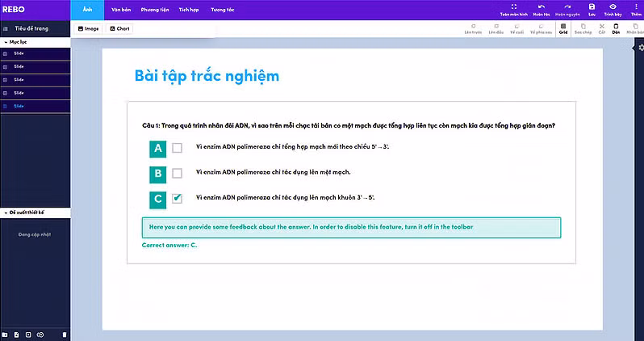Uncheck the checkbox for answer C
The image size is (644, 341).
pyautogui.click(x=177, y=198)
